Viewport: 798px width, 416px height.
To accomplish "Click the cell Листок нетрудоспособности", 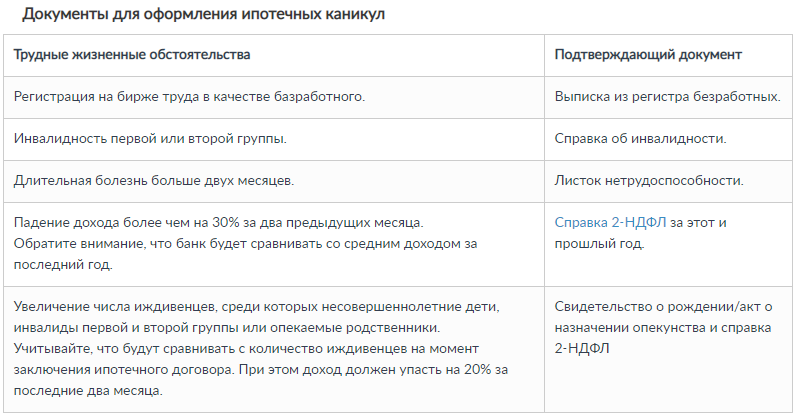I will pyautogui.click(x=668, y=181).
